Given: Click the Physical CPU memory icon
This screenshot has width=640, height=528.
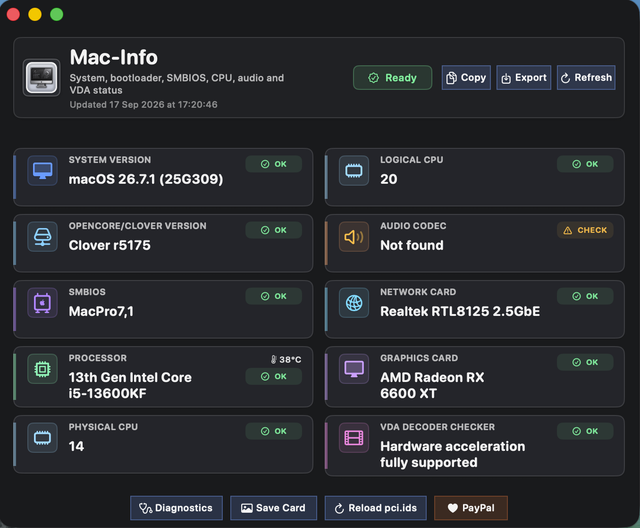Looking at the screenshot, I should 42,438.
